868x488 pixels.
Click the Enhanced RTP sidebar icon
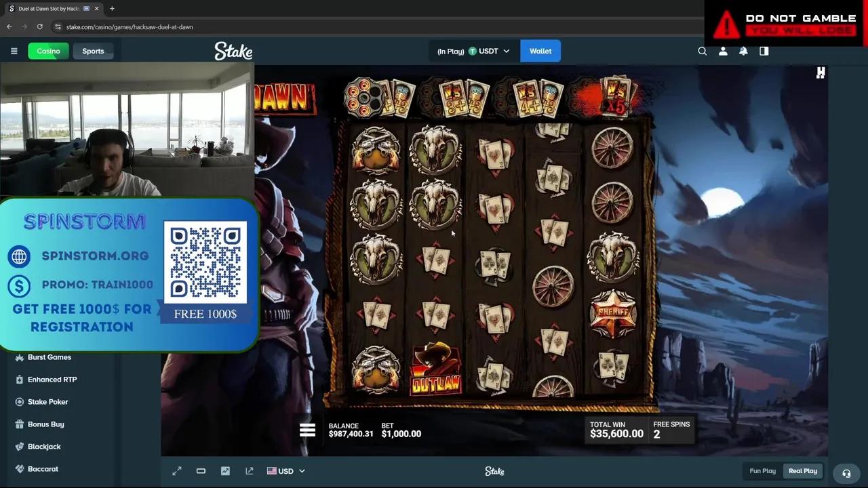click(20, 380)
